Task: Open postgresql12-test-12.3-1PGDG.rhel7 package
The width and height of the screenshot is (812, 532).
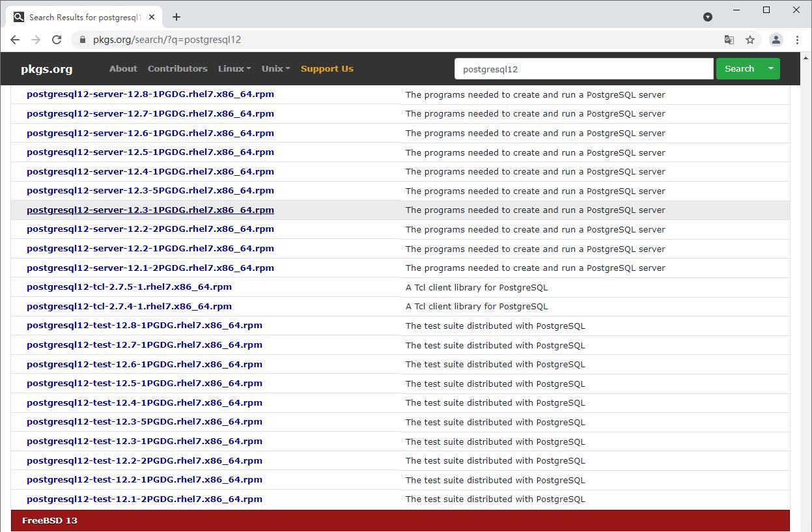Action: [x=145, y=441]
